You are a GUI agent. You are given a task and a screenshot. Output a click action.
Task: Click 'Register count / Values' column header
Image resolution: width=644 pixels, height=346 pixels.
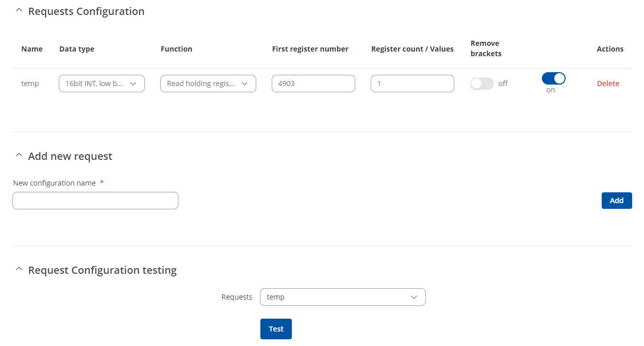click(412, 49)
